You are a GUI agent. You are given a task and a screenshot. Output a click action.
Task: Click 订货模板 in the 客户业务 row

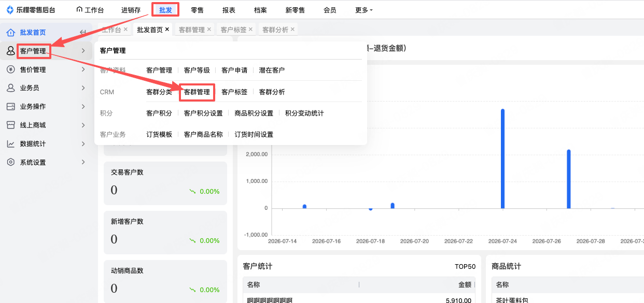(x=159, y=134)
